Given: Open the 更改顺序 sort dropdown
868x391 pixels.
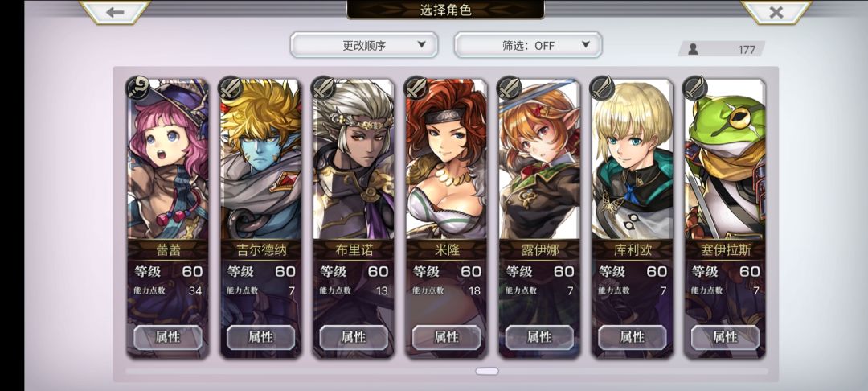Looking at the screenshot, I should tap(364, 45).
